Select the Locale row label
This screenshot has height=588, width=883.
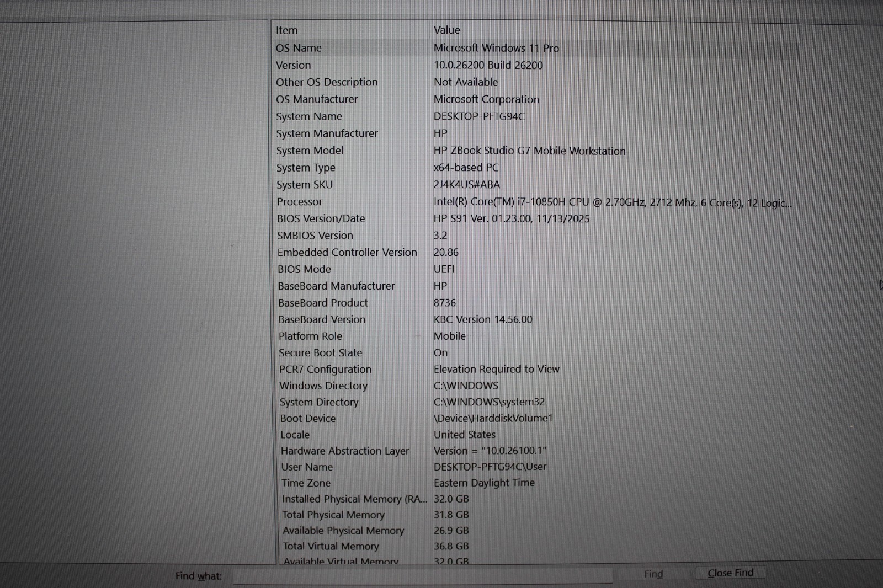[x=295, y=435]
